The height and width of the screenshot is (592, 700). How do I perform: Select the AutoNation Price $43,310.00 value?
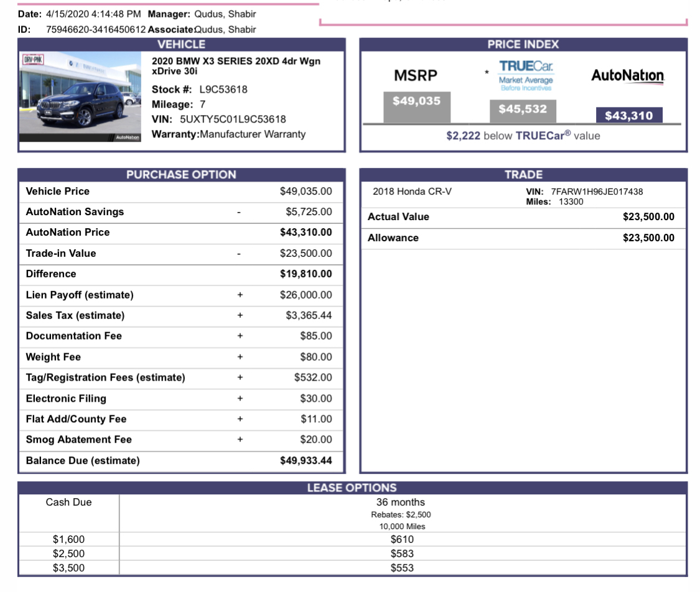[x=306, y=233]
